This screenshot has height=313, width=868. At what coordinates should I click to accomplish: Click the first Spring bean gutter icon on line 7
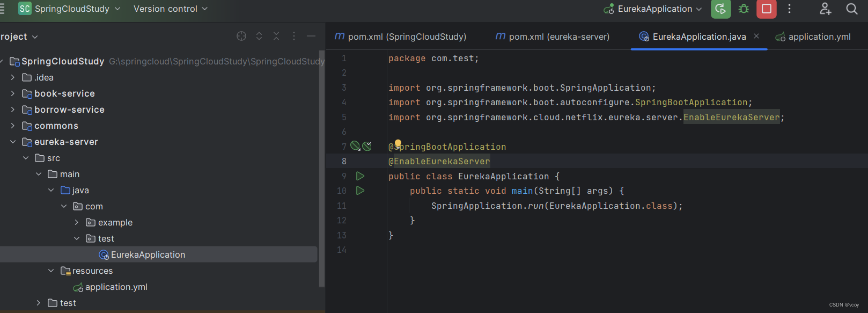[355, 146]
